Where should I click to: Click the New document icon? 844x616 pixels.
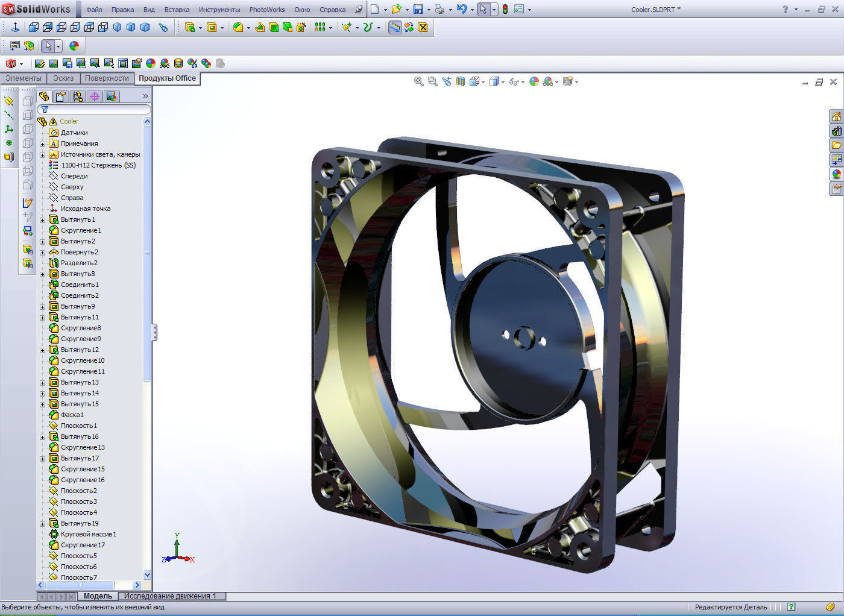375,9
